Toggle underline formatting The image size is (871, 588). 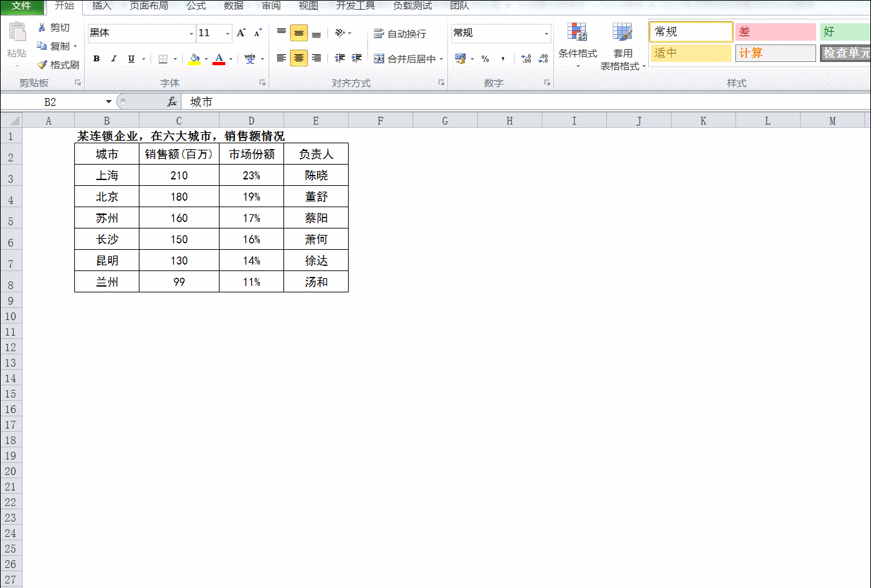pos(131,59)
